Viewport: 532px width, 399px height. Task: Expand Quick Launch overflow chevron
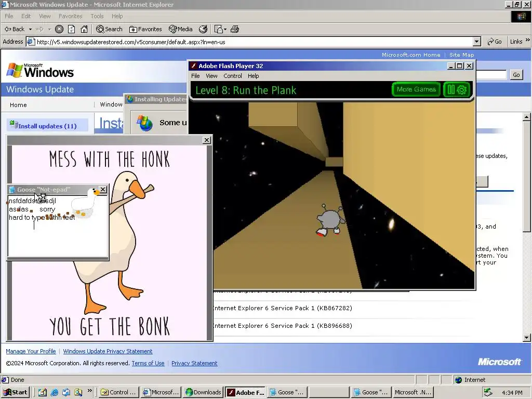(x=89, y=391)
